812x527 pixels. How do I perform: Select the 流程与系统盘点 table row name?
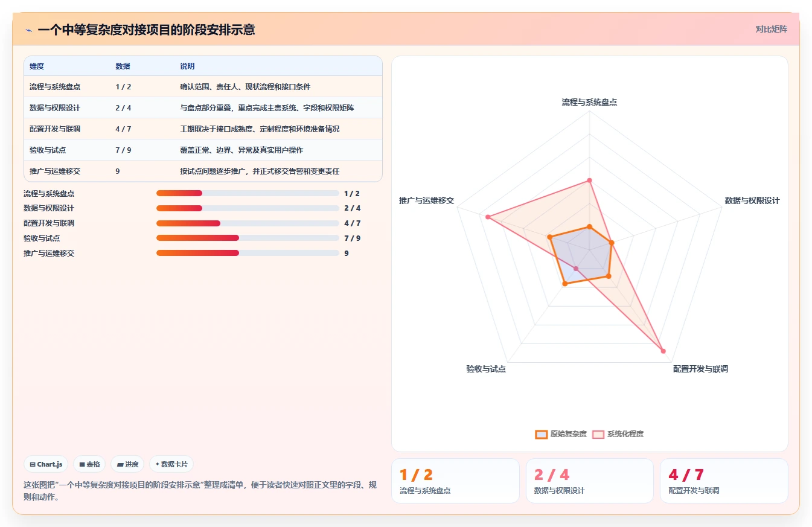pos(55,87)
